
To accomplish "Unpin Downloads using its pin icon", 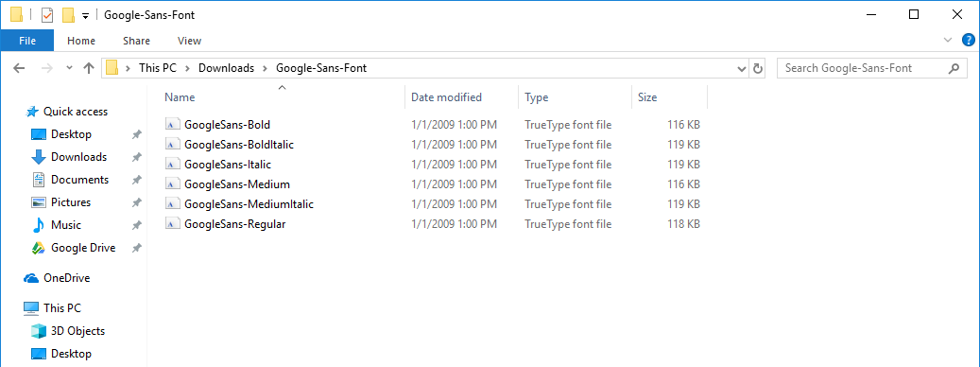I will 136,158.
